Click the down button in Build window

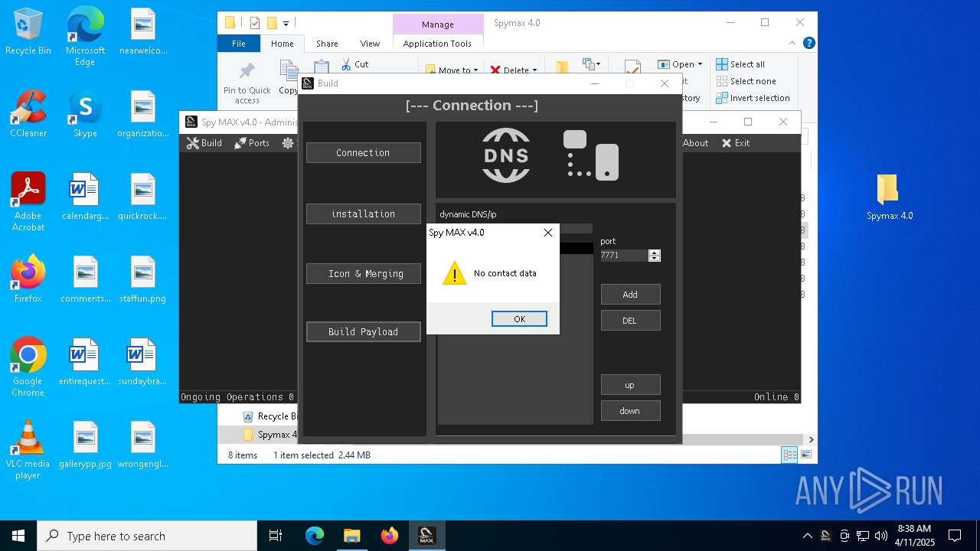[630, 411]
